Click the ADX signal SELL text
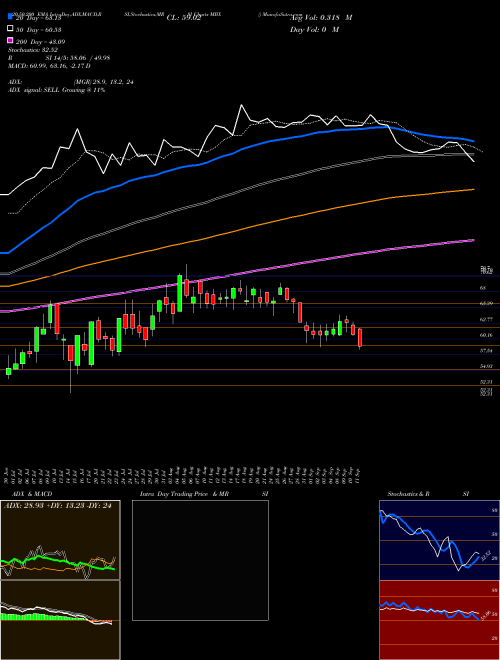Viewport: 500px width, 660px height. (56, 90)
